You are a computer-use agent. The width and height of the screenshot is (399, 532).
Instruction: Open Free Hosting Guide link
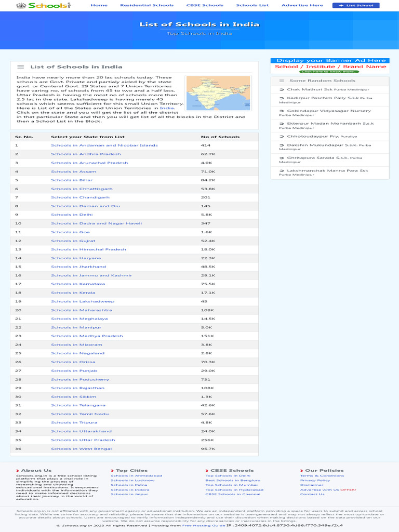click(x=204, y=526)
